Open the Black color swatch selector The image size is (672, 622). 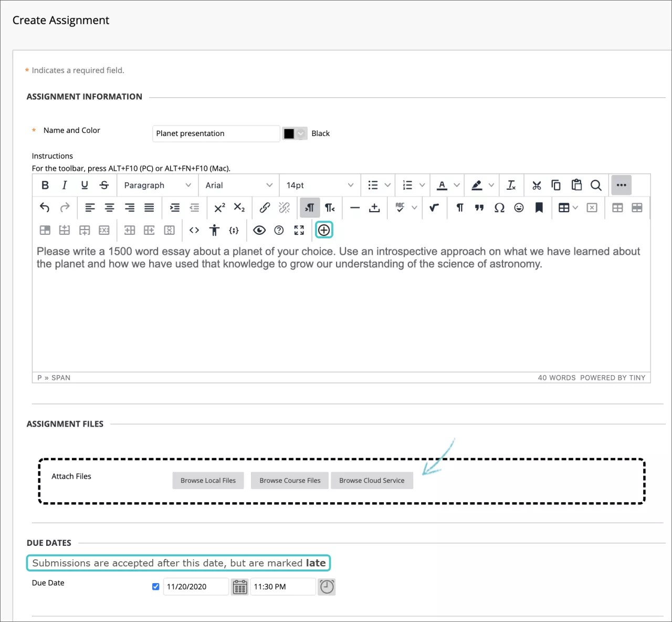[294, 133]
